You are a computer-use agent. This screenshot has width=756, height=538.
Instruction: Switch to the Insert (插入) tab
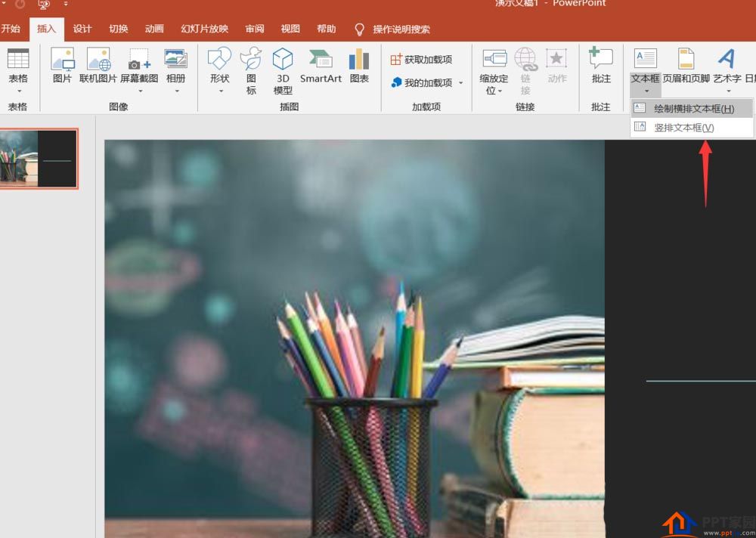click(46, 29)
